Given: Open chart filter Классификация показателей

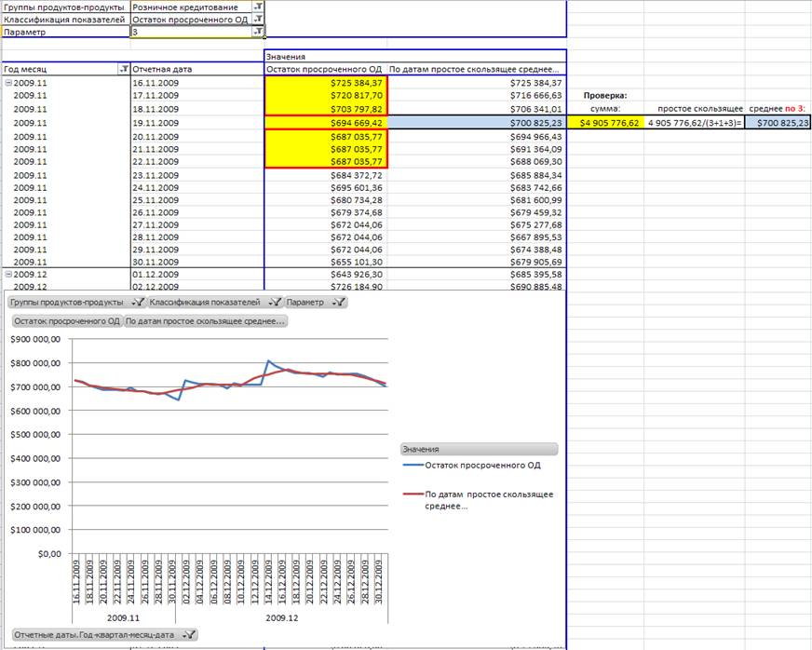Looking at the screenshot, I should (215, 303).
